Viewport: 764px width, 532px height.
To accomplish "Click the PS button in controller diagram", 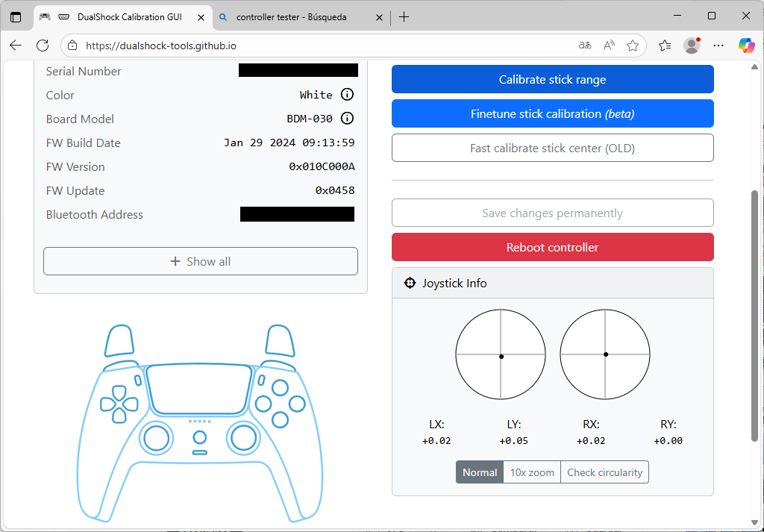I will pyautogui.click(x=200, y=437).
